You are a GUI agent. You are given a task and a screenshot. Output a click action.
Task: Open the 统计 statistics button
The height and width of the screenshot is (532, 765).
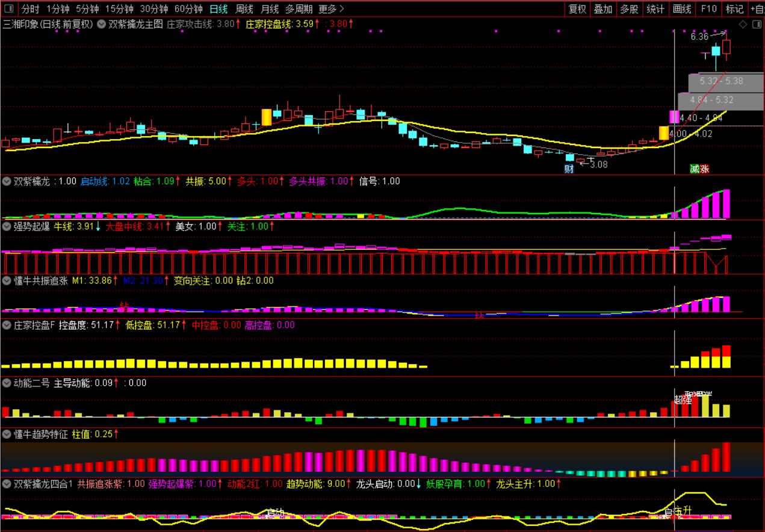(655, 9)
